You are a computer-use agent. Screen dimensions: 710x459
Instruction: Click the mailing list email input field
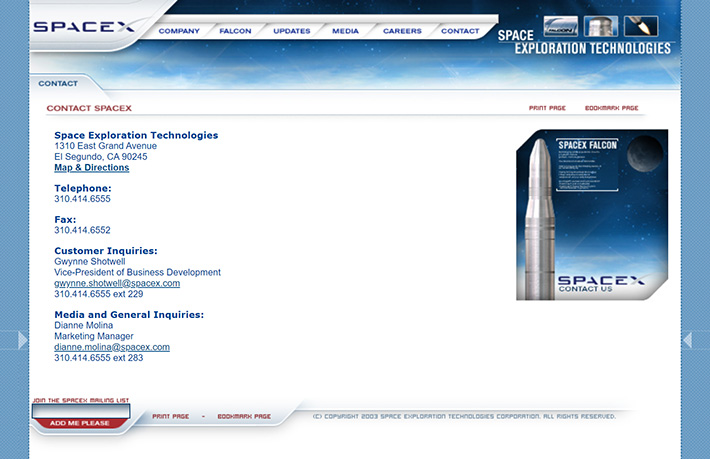pyautogui.click(x=81, y=411)
